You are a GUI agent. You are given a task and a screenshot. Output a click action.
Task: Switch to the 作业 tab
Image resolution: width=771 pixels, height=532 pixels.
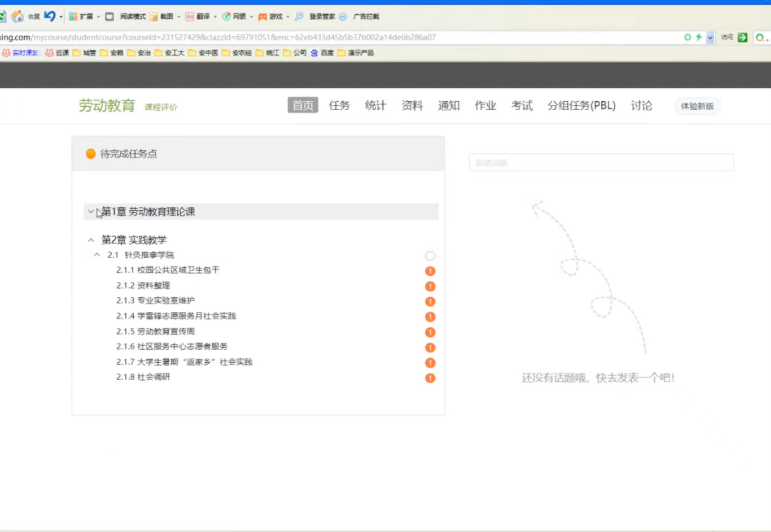click(485, 105)
